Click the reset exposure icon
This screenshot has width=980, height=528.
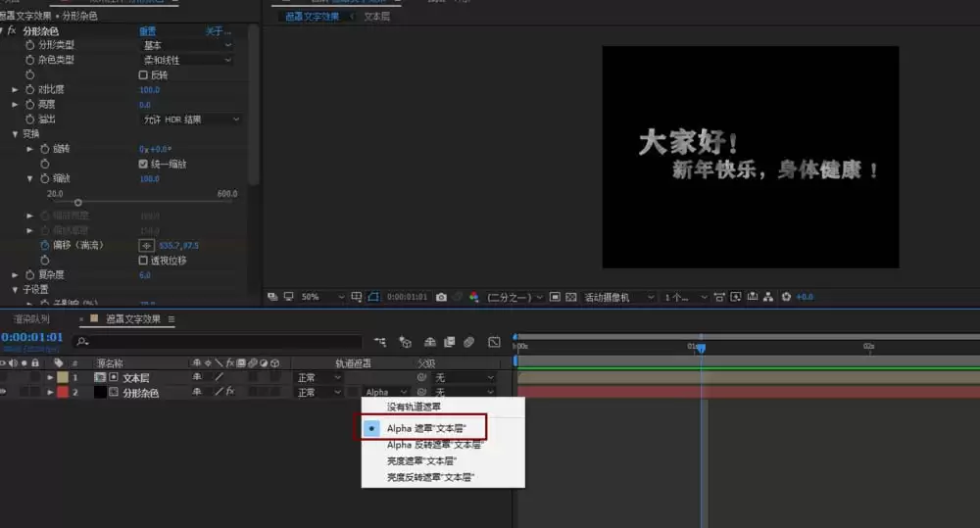[786, 297]
